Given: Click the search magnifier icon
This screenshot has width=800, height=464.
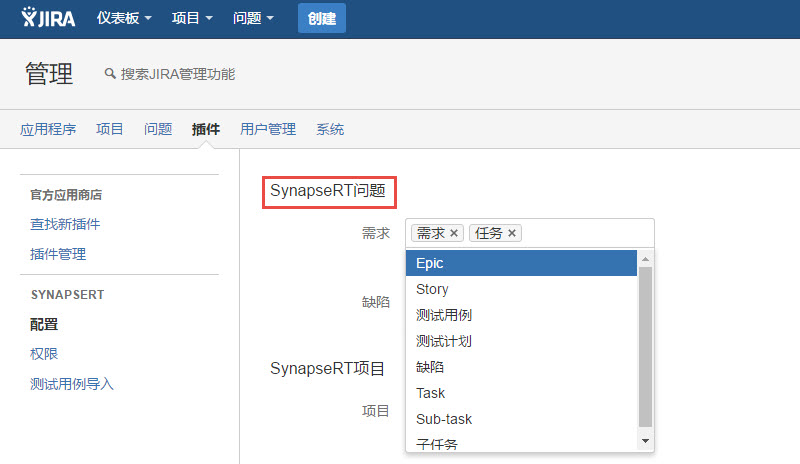Looking at the screenshot, I should (110, 74).
